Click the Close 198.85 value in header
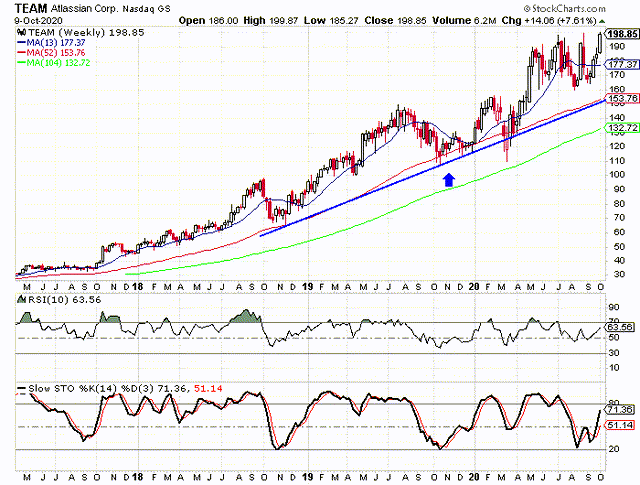This screenshot has width=640, height=485. click(x=396, y=20)
